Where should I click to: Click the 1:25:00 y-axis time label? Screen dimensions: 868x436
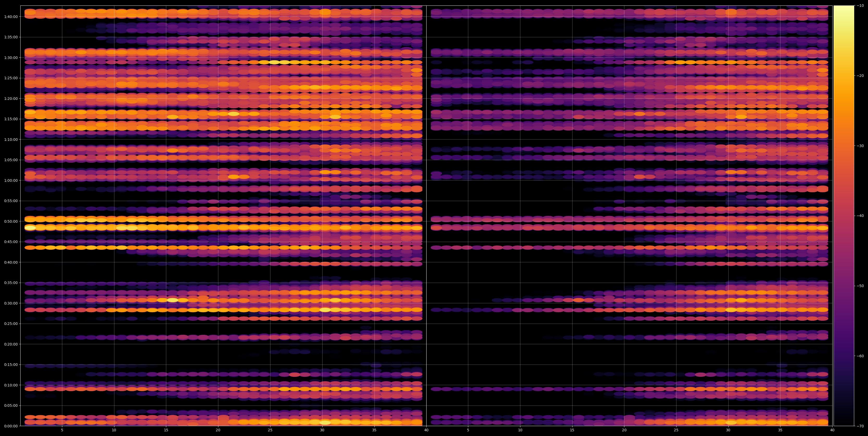(x=11, y=78)
